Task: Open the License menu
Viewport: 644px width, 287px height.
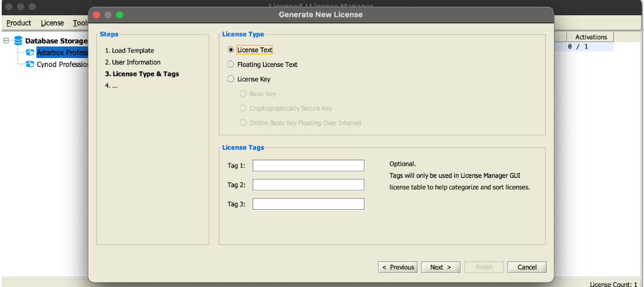Action: 52,23
